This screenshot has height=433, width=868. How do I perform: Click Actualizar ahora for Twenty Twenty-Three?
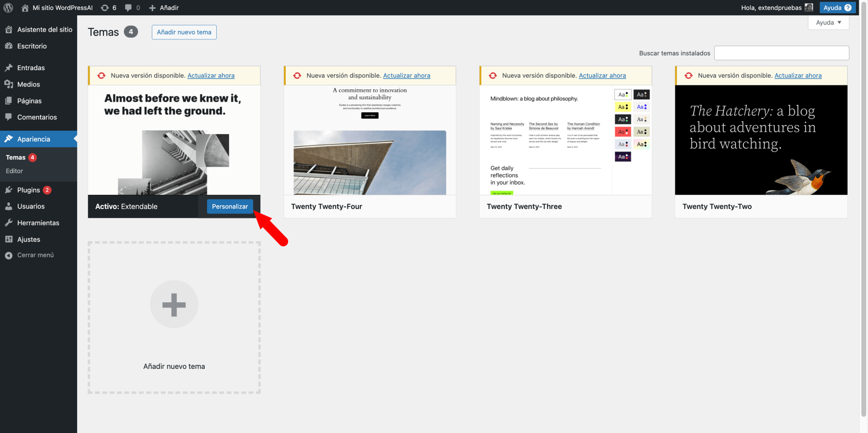click(602, 75)
